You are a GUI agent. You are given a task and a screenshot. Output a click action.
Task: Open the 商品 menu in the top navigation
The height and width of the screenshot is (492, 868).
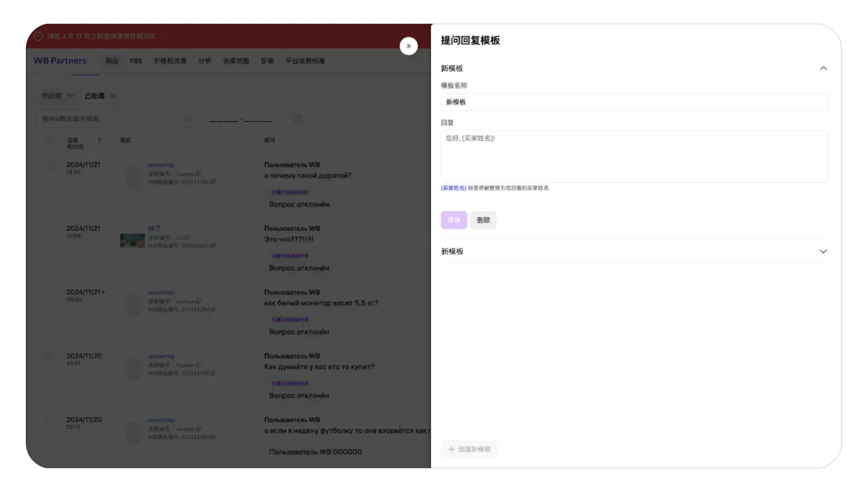click(x=112, y=61)
